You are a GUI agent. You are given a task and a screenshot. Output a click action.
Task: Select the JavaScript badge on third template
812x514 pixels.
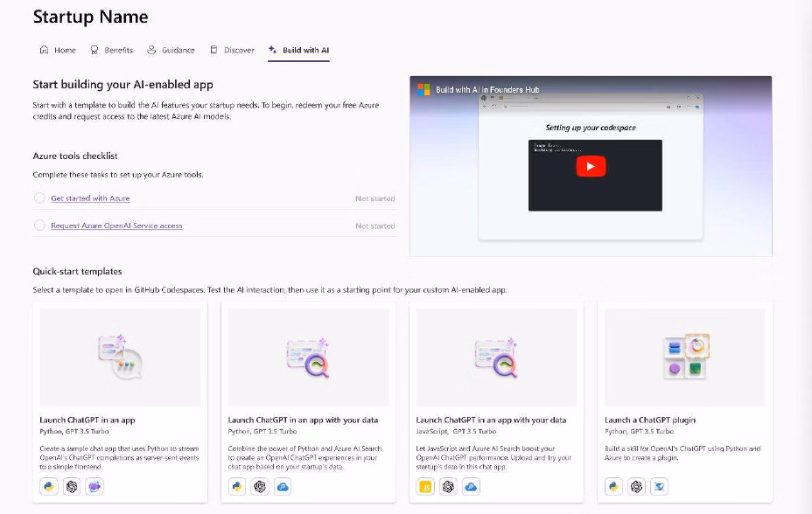[x=424, y=486]
